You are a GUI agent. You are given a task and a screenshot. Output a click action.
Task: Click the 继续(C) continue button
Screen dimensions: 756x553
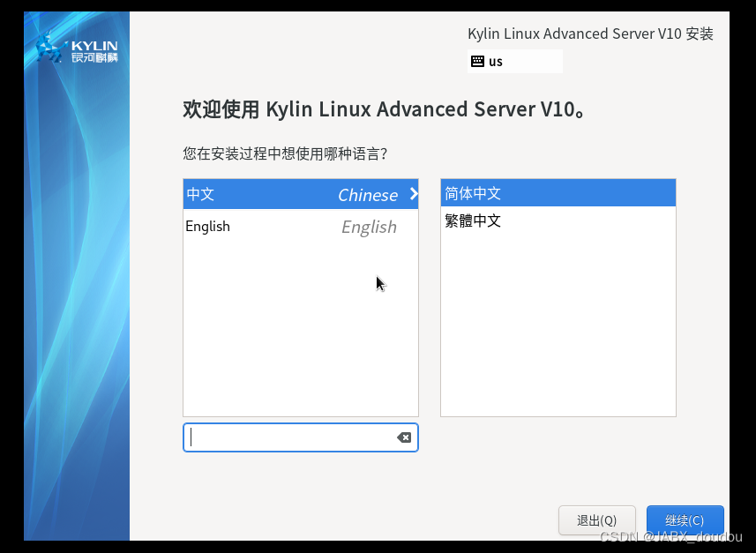[x=685, y=520]
